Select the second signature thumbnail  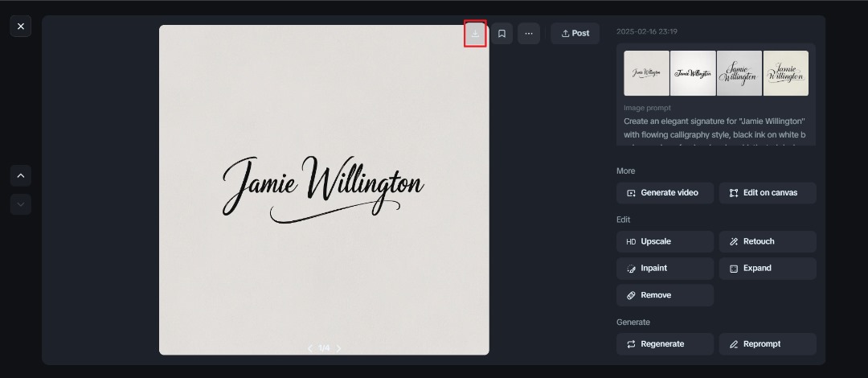[693, 73]
